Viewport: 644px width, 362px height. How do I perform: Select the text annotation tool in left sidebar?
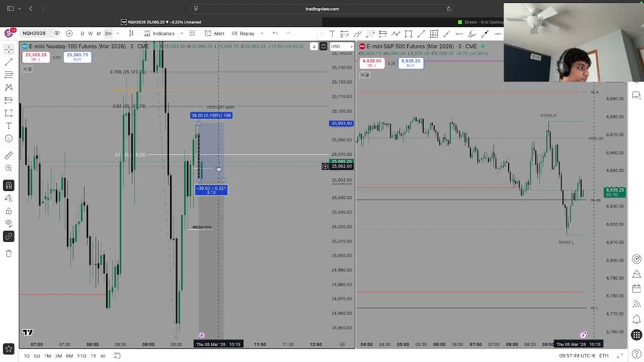(9, 126)
